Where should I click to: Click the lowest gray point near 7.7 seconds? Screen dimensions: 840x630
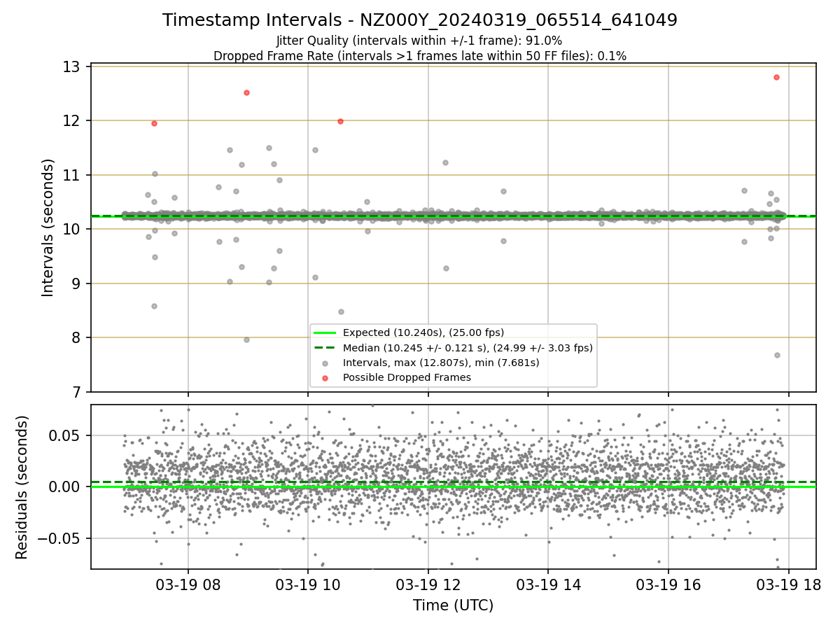click(x=777, y=355)
